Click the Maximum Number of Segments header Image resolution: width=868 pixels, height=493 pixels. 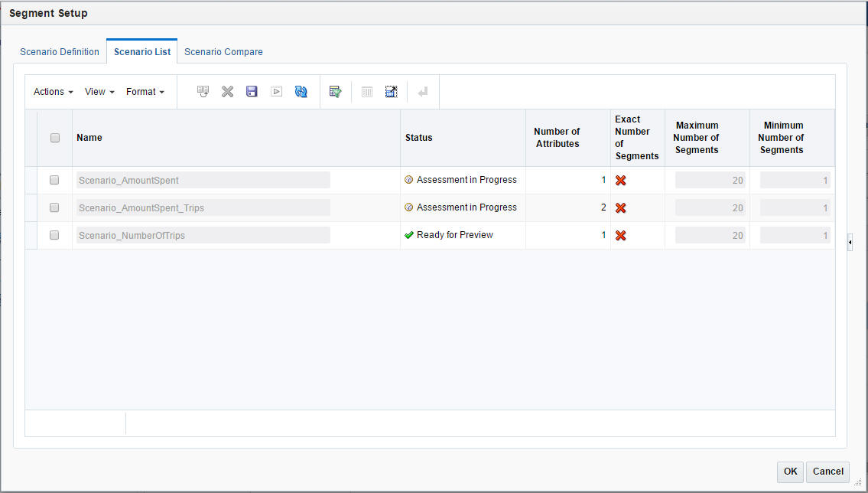[x=707, y=138]
